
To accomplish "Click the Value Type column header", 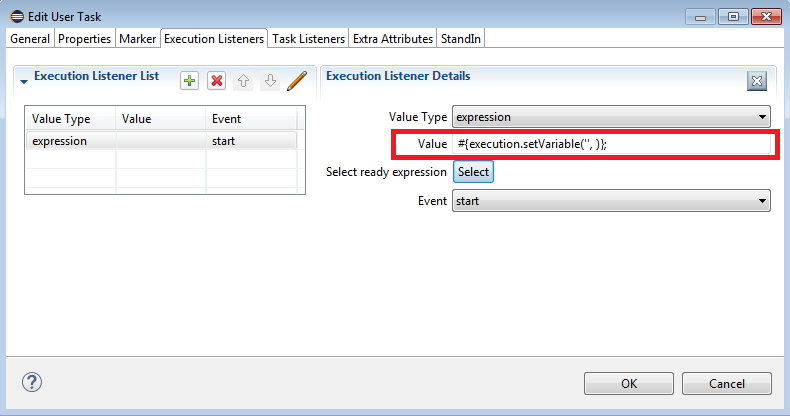I will point(71,119).
